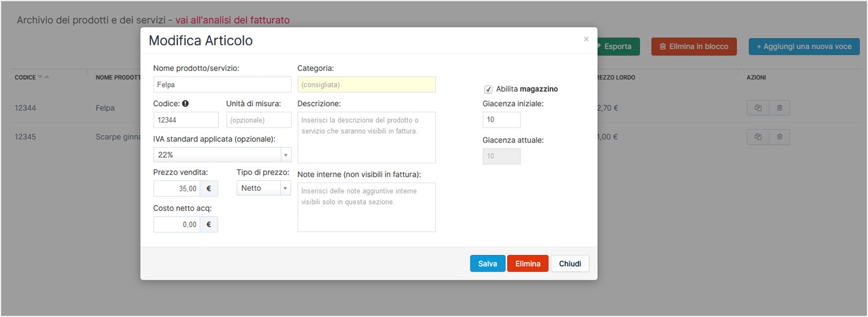
Task: Click the Abilita magazzino label
Action: (527, 89)
